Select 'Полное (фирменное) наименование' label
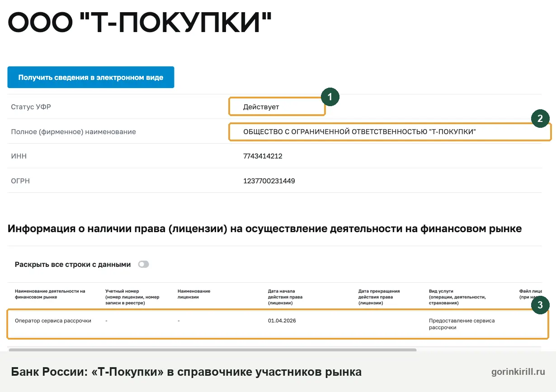 [73, 132]
